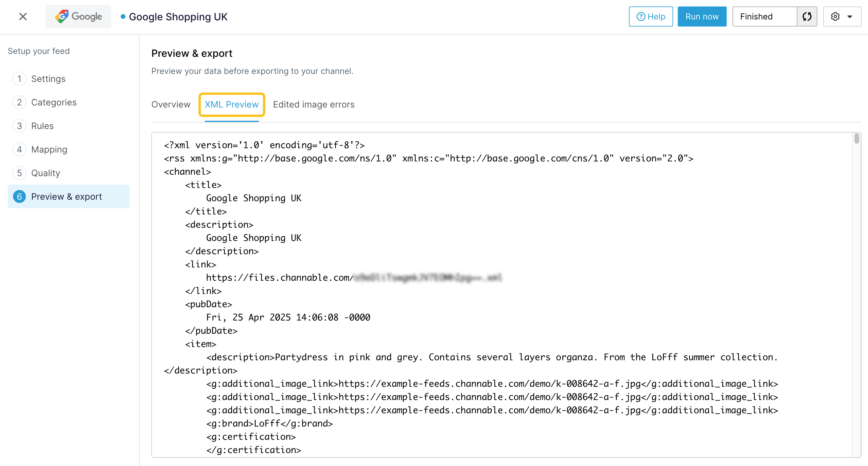Open step 3 Rules

(68, 126)
